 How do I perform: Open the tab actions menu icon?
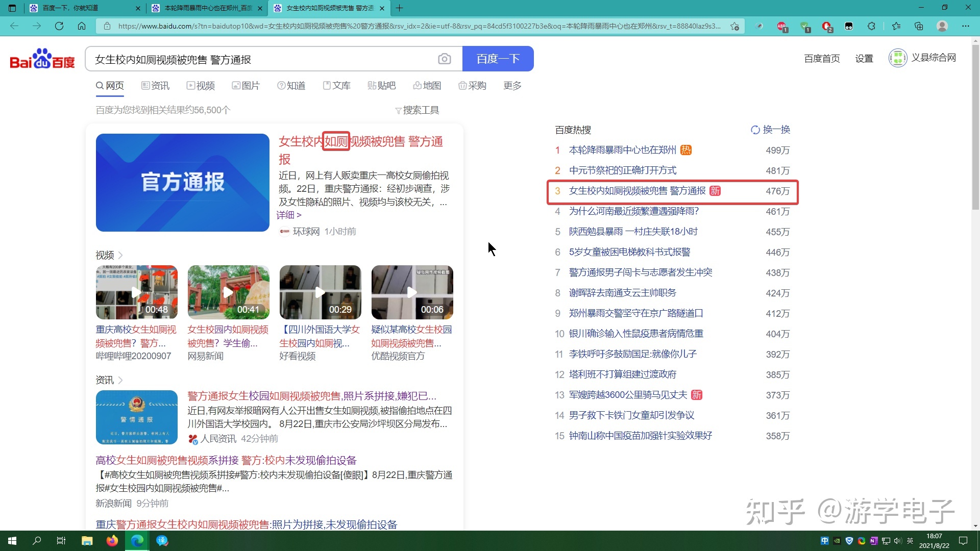12,8
